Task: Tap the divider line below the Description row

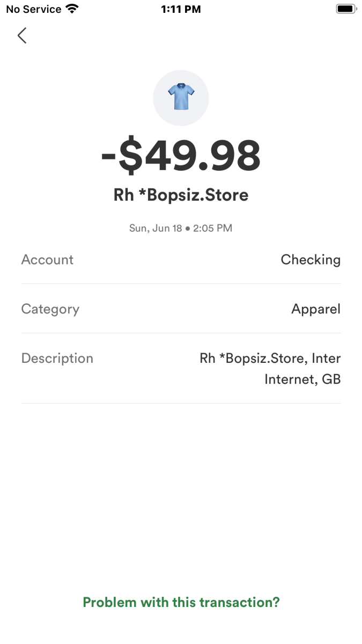Action: tap(181, 403)
